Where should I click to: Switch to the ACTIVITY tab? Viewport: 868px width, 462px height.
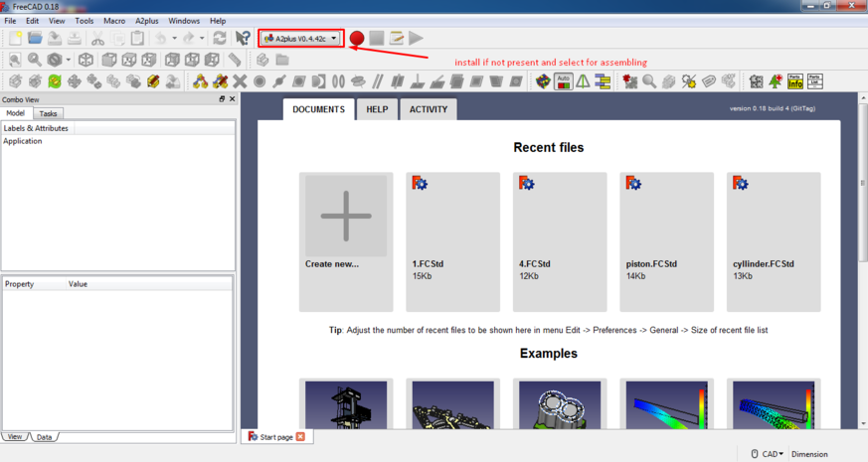[x=429, y=109]
